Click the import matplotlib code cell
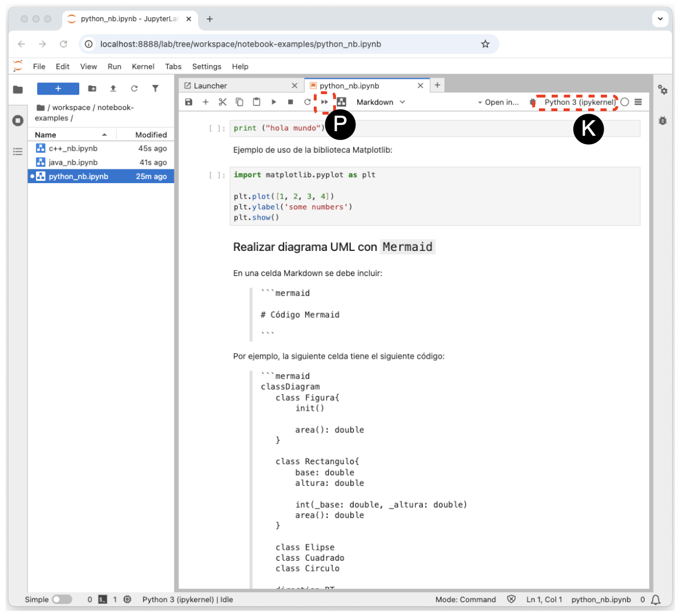This screenshot has height=616, width=680. (x=435, y=196)
